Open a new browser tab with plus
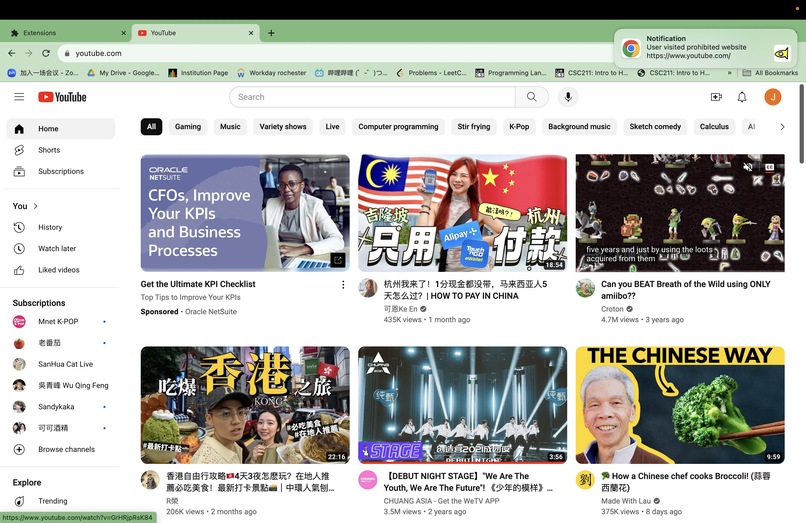806x523 pixels. [x=271, y=33]
